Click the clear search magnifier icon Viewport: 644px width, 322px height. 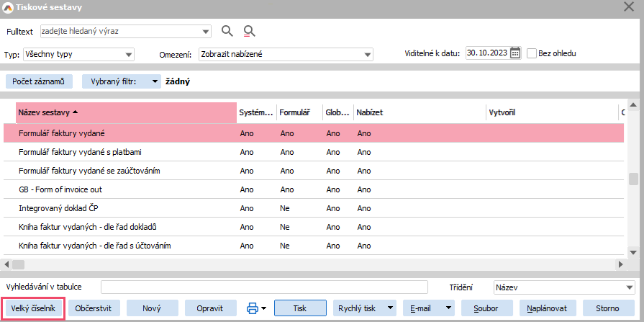tap(249, 31)
